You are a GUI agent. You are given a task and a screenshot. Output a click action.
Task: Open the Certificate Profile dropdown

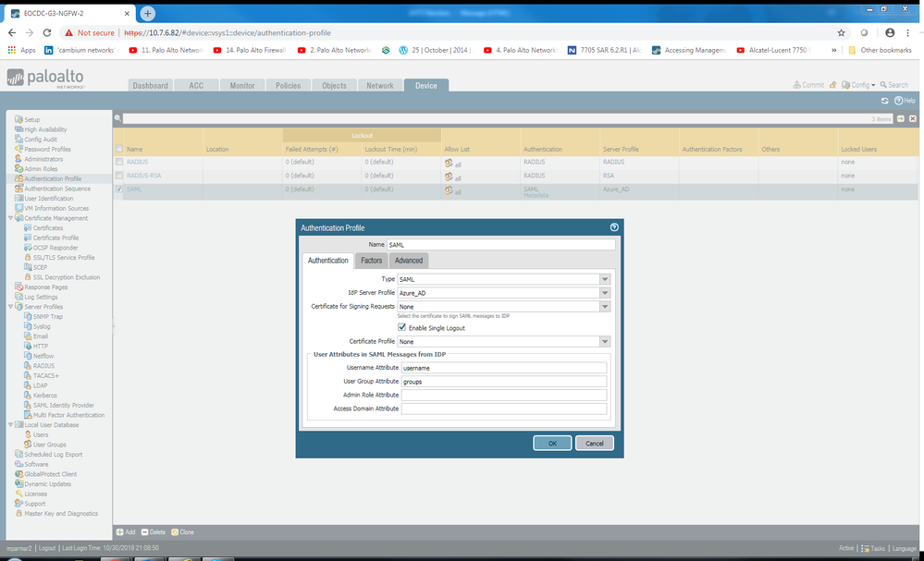click(605, 341)
